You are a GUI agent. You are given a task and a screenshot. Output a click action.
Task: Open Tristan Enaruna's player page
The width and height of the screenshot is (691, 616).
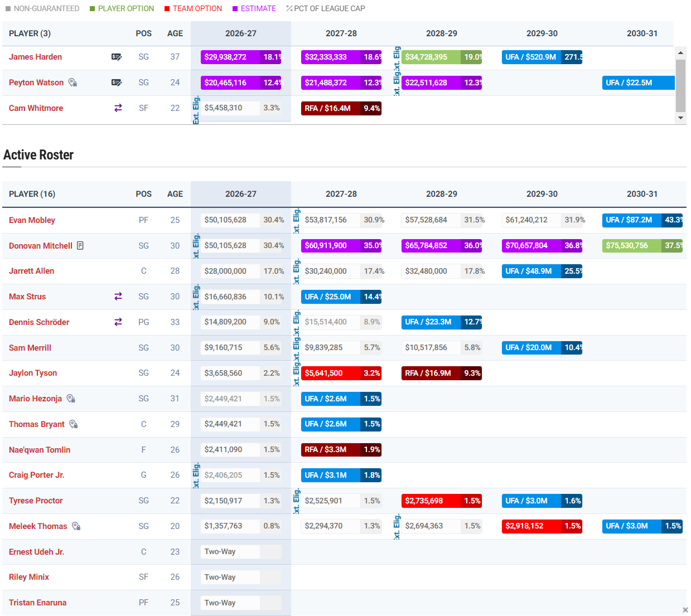[37, 603]
